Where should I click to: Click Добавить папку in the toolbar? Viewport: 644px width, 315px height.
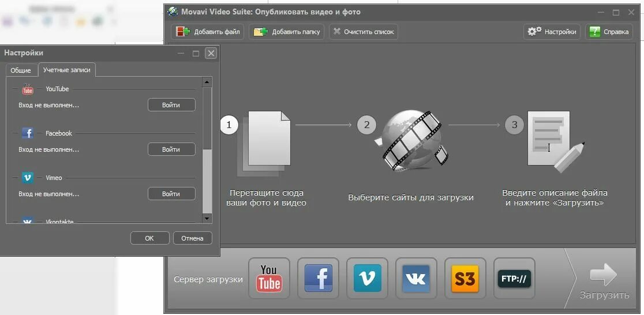(287, 32)
